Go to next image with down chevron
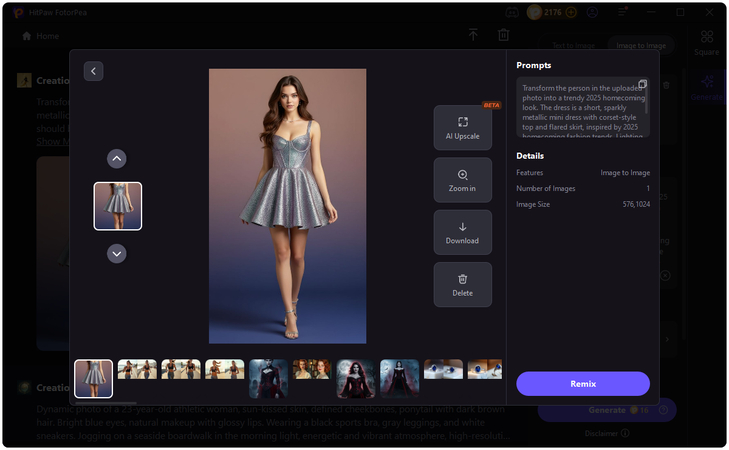Viewport: 729px width, 450px height. [x=117, y=254]
